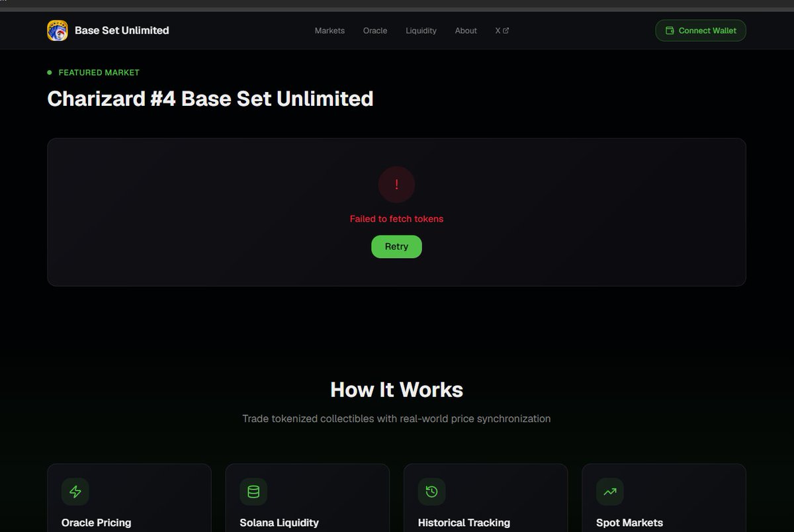Click the Spot Markets trending arrow icon

click(x=610, y=492)
